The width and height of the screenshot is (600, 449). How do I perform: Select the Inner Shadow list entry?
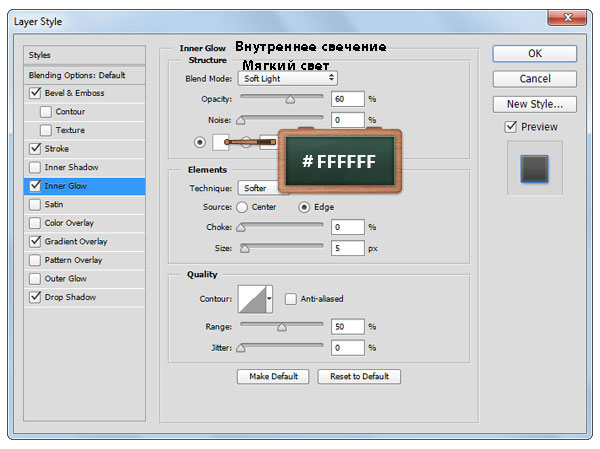click(84, 167)
